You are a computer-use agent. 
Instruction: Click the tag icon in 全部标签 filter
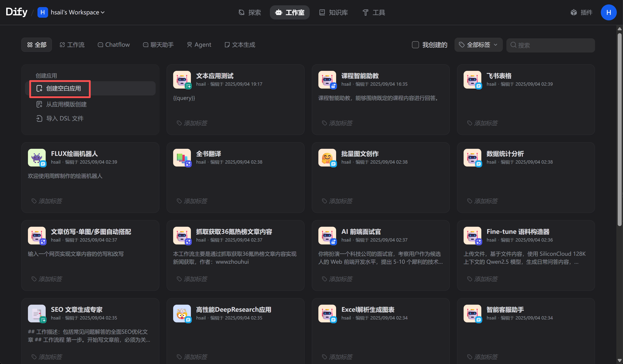tap(461, 45)
